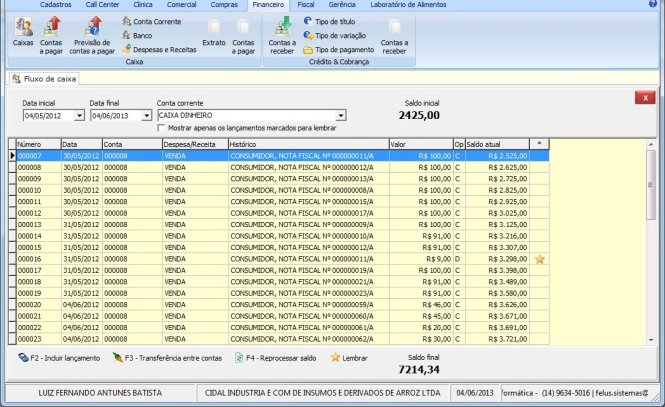Click status bar company CIDAL INDUSTRIA entry
Viewport: 665px width, 407px height.
pyautogui.click(x=322, y=393)
